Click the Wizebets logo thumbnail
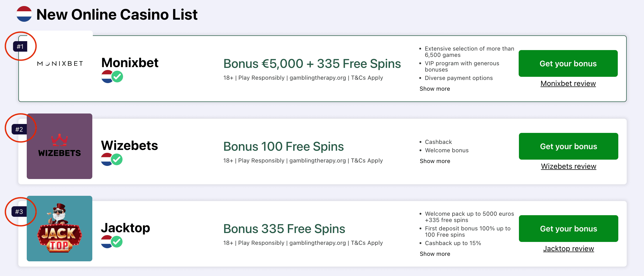 coord(60,146)
